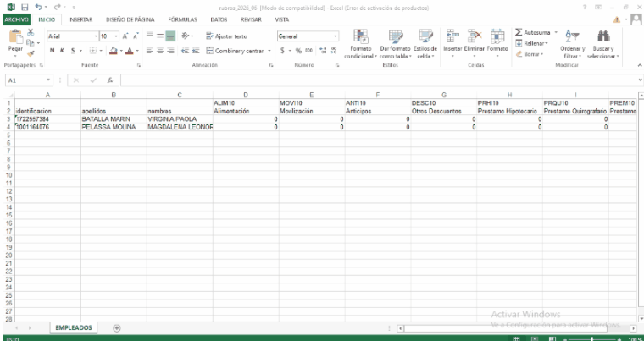The image size is (644, 341).
Task: Expand the Autosuma dropdown arrow
Action: (x=556, y=32)
